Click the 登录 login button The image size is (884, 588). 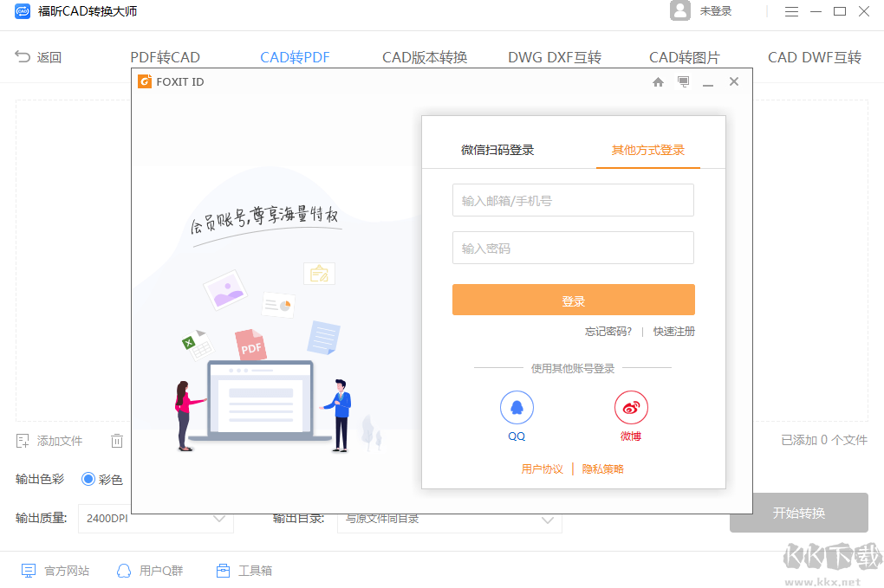coord(573,300)
